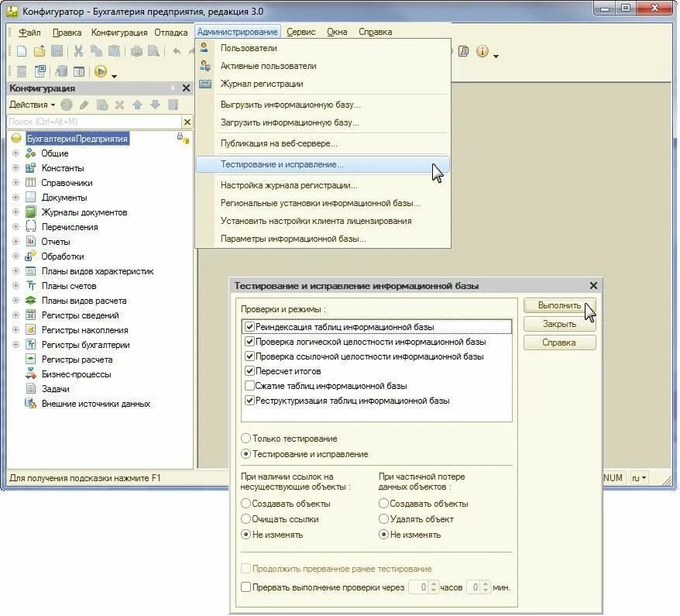Clear the configuration search field with X

coord(187,122)
